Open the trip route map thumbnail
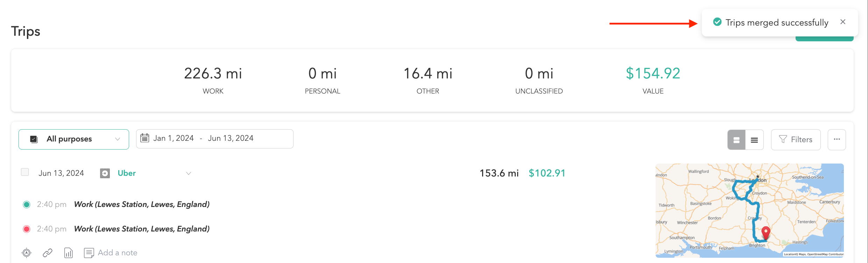The width and height of the screenshot is (868, 263). click(x=749, y=210)
